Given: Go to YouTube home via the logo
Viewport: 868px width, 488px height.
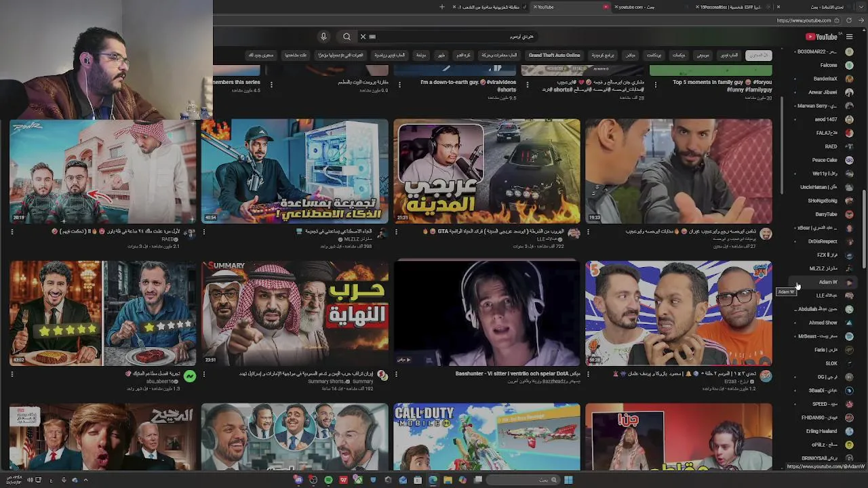Looking at the screenshot, I should (x=822, y=37).
